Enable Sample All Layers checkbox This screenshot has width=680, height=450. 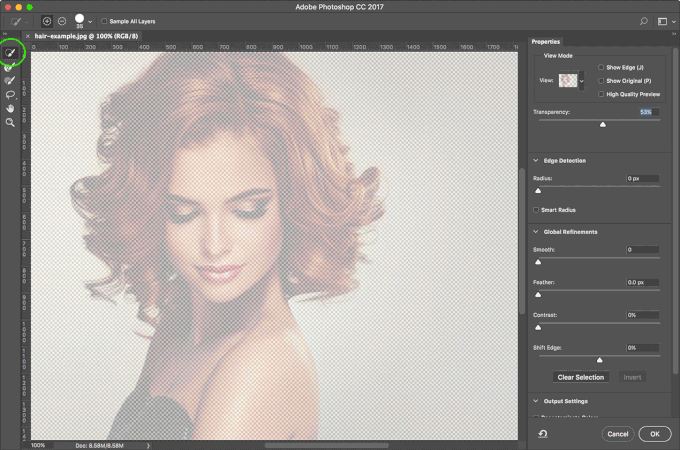pyautogui.click(x=105, y=20)
